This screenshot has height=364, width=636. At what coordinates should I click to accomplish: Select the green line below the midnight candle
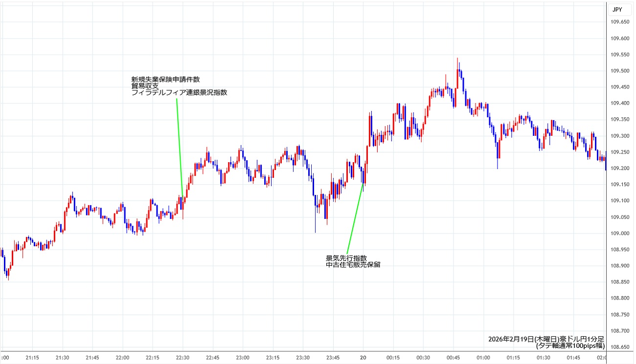pos(355,218)
